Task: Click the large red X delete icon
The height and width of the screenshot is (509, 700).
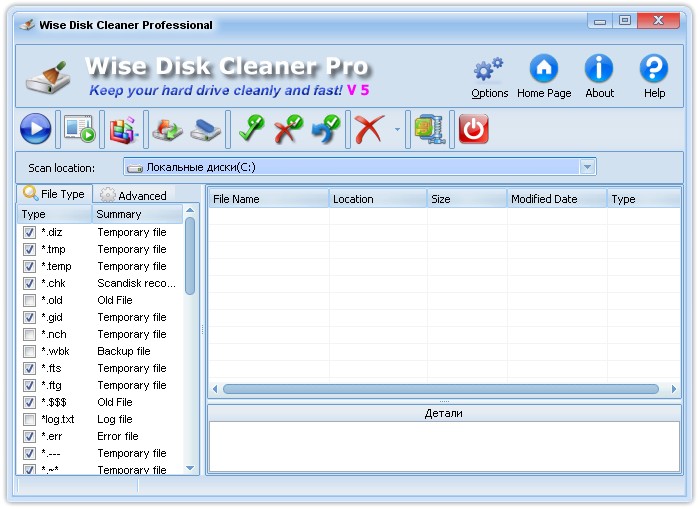Action: tap(370, 129)
